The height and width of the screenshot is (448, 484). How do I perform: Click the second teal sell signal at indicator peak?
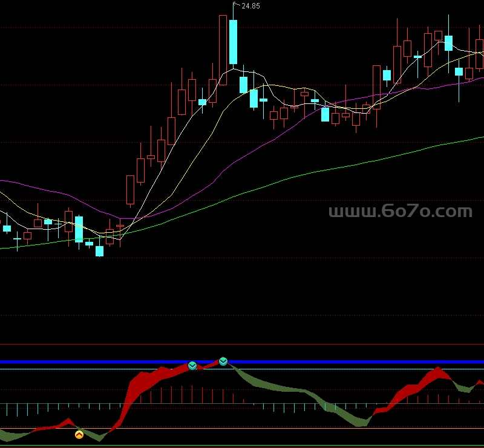click(x=223, y=362)
